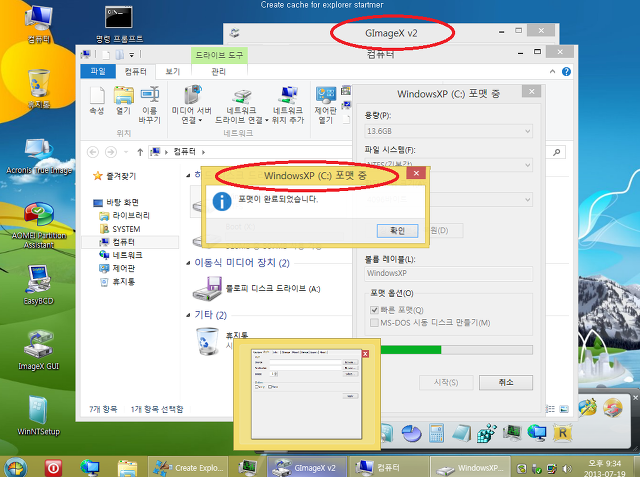
Task: Open the task manager monitor dock icon
Action: 512,433
